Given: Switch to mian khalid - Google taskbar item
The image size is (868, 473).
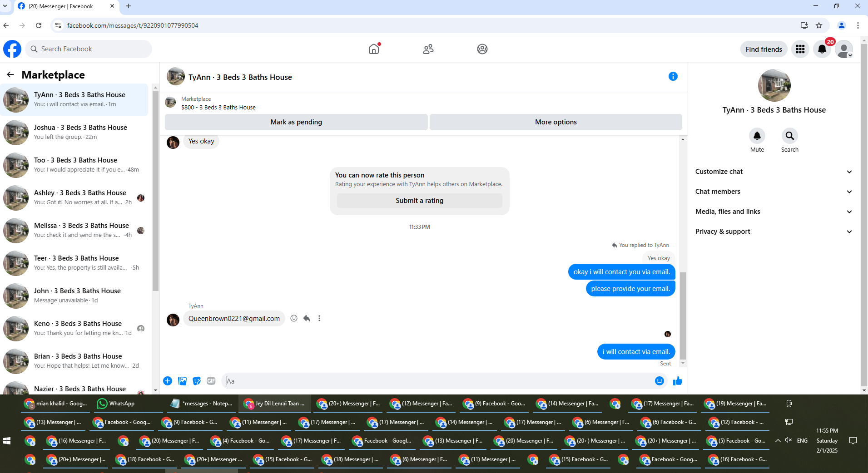Looking at the screenshot, I should click(56, 404).
